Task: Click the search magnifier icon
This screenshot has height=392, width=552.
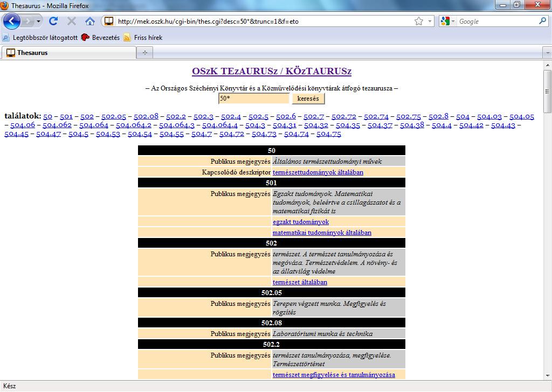Action: tap(542, 21)
